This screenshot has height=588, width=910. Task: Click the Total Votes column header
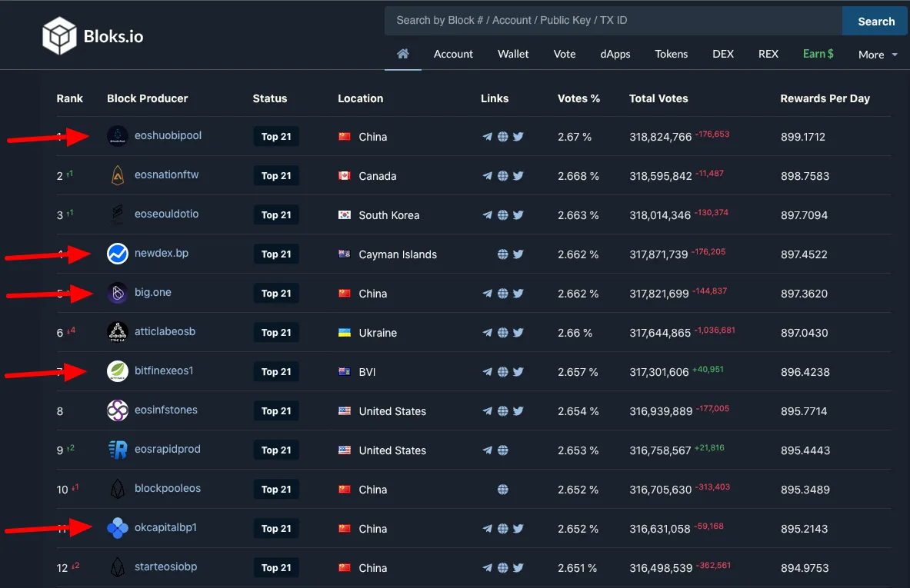coord(658,98)
